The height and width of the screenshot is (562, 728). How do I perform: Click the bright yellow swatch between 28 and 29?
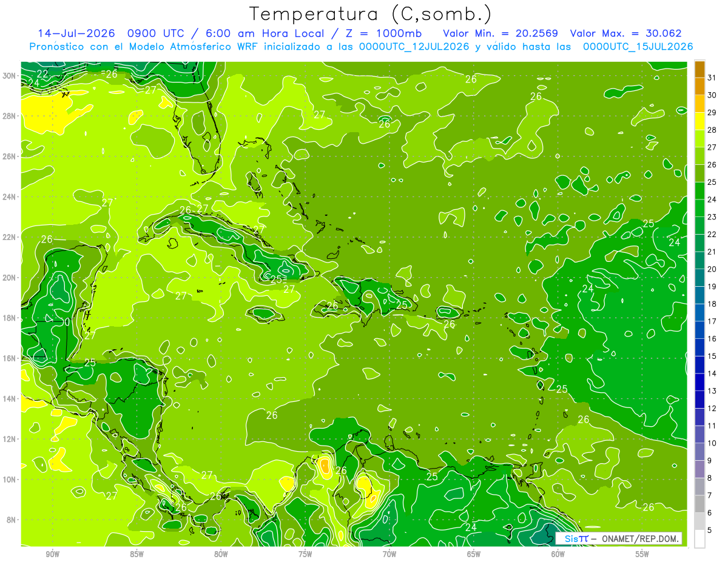click(699, 121)
